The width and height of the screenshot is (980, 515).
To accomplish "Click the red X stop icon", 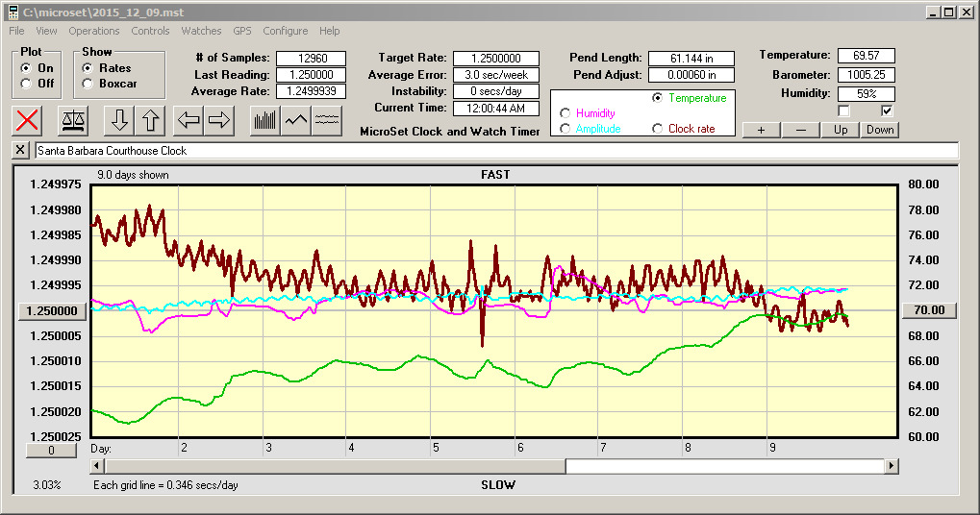I will 27,120.
